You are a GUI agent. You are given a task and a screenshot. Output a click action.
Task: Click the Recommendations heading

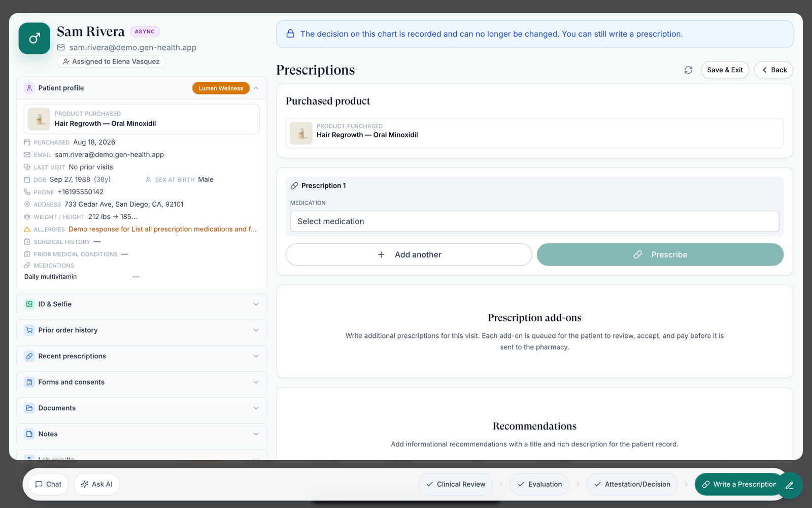point(535,426)
